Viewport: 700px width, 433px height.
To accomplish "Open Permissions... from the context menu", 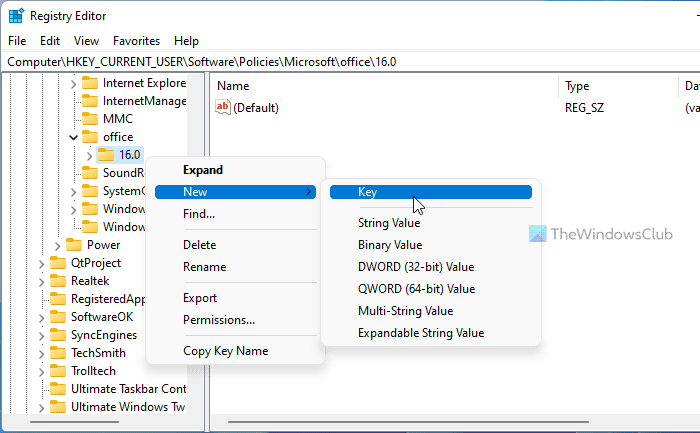I will point(235,320).
